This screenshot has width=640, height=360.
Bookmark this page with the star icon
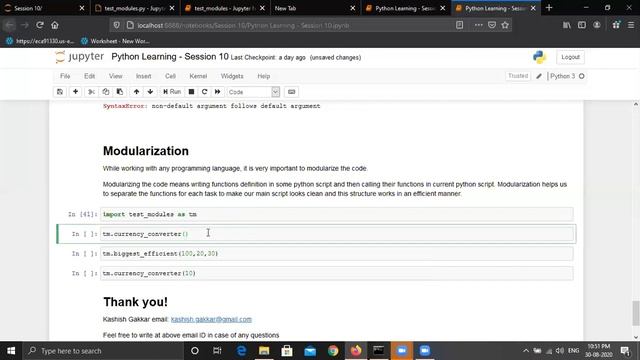pos(505,25)
